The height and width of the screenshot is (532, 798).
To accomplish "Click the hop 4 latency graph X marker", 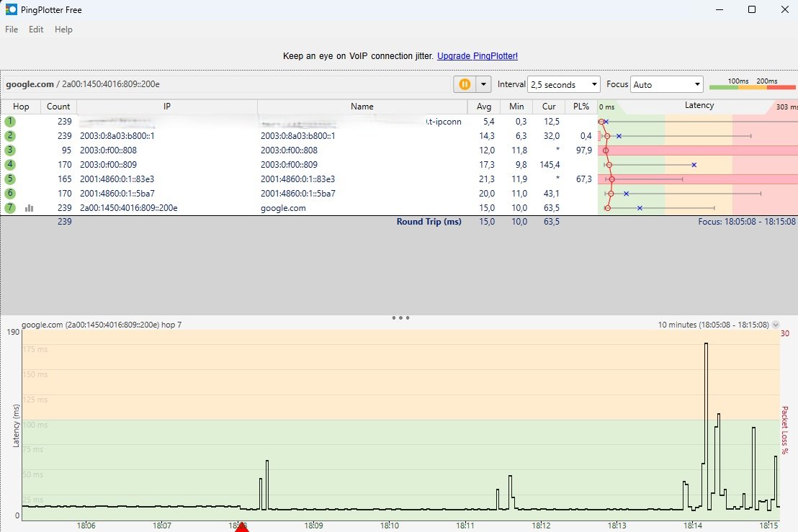I will (x=694, y=165).
